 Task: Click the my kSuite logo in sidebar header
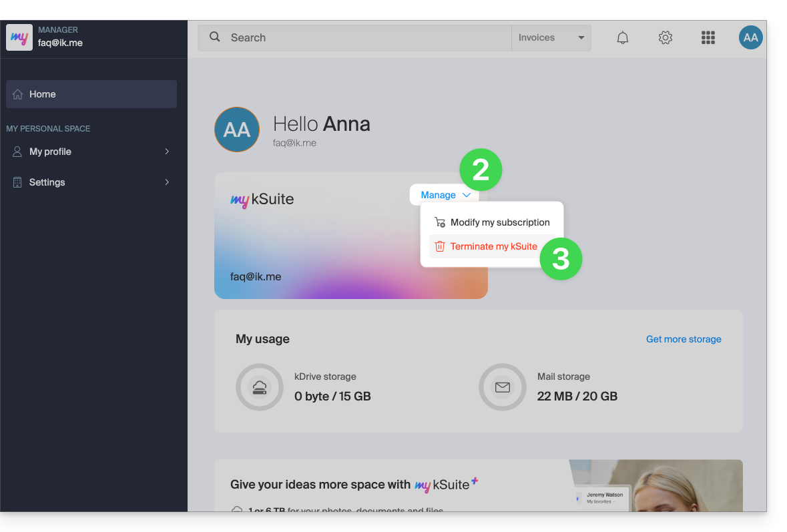19,37
